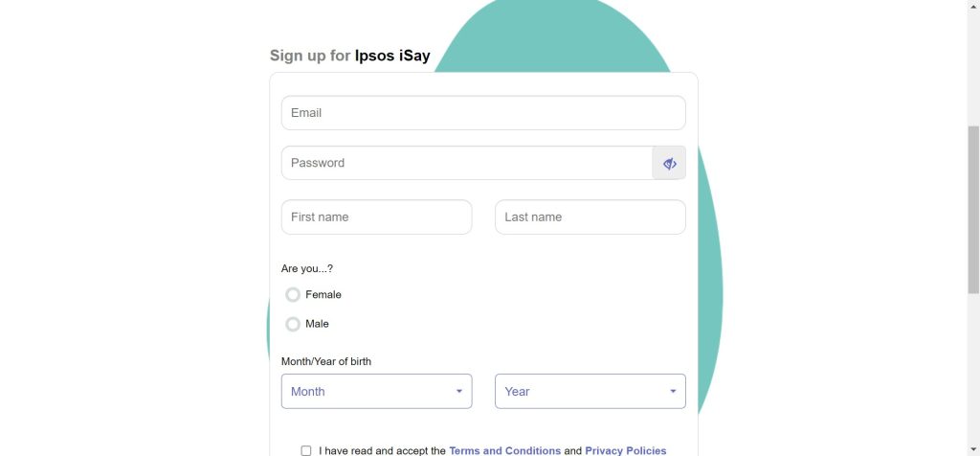980x456 pixels.
Task: Select the Female radio button
Action: [x=293, y=295]
